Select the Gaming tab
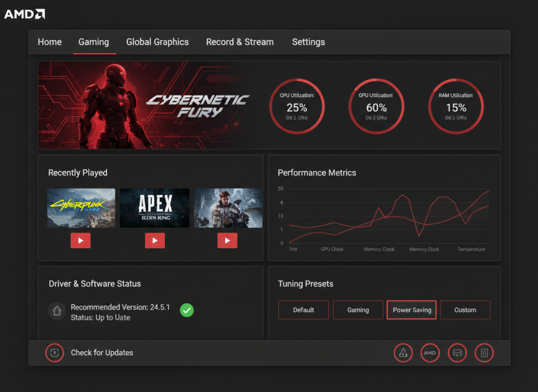 pyautogui.click(x=94, y=42)
